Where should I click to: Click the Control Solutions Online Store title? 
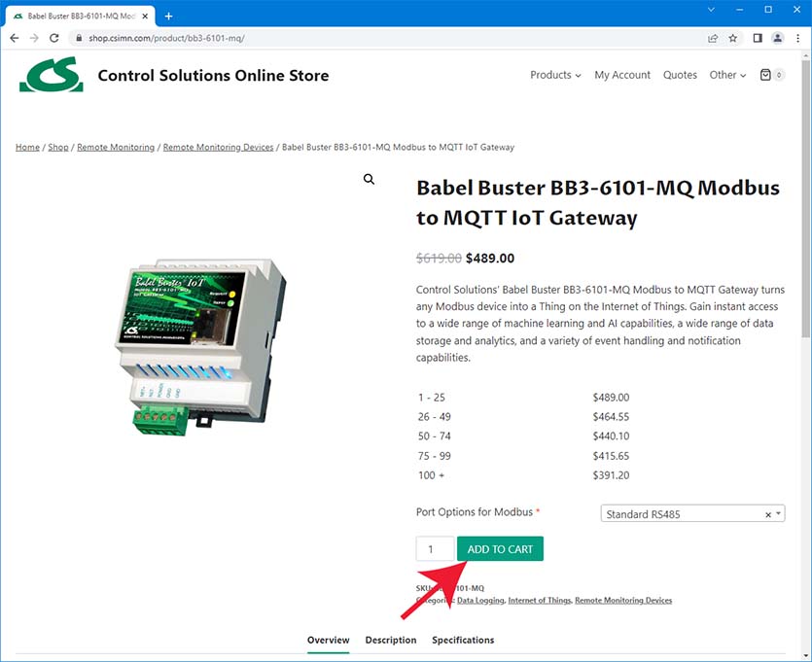pos(213,75)
